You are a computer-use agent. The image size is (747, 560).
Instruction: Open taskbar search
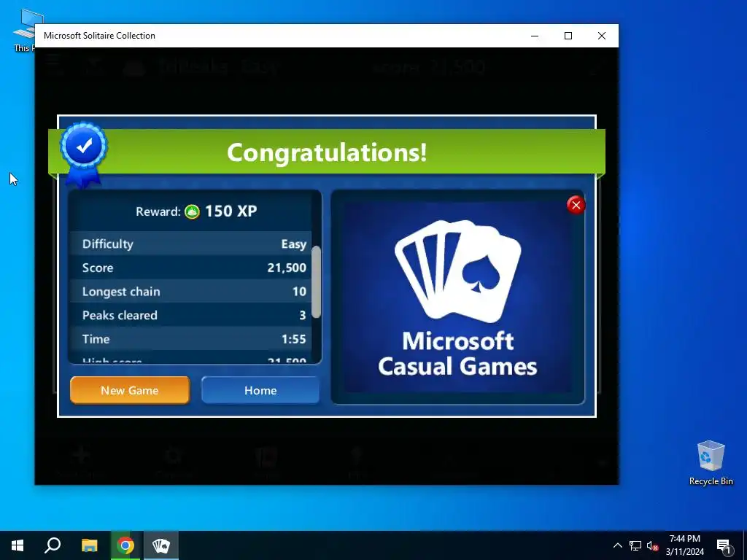(x=53, y=545)
